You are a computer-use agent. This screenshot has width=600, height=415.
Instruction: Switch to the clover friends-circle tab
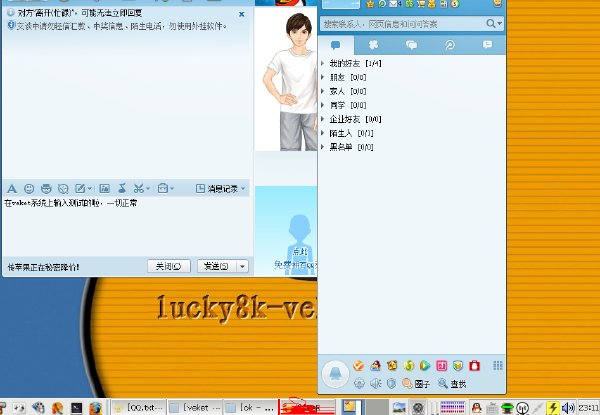pos(373,45)
